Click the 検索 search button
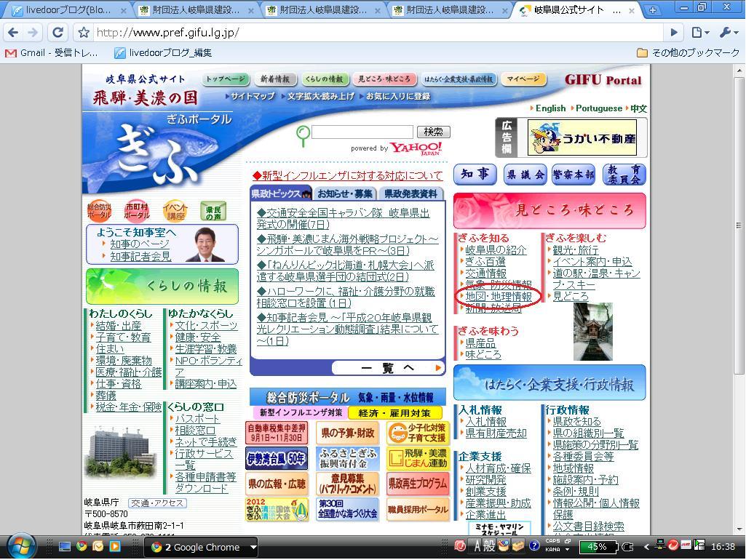Screen dimensions: 746x560 coord(433,132)
